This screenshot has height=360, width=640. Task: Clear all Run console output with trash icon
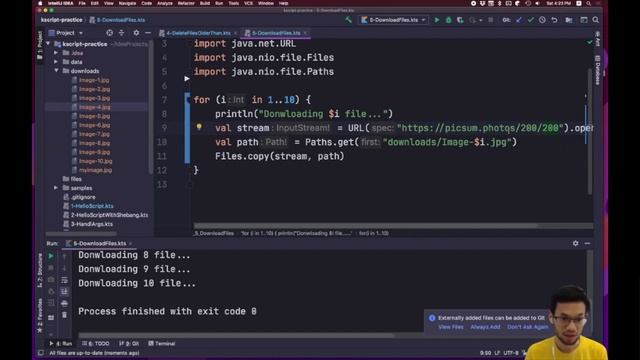[x=64, y=315]
